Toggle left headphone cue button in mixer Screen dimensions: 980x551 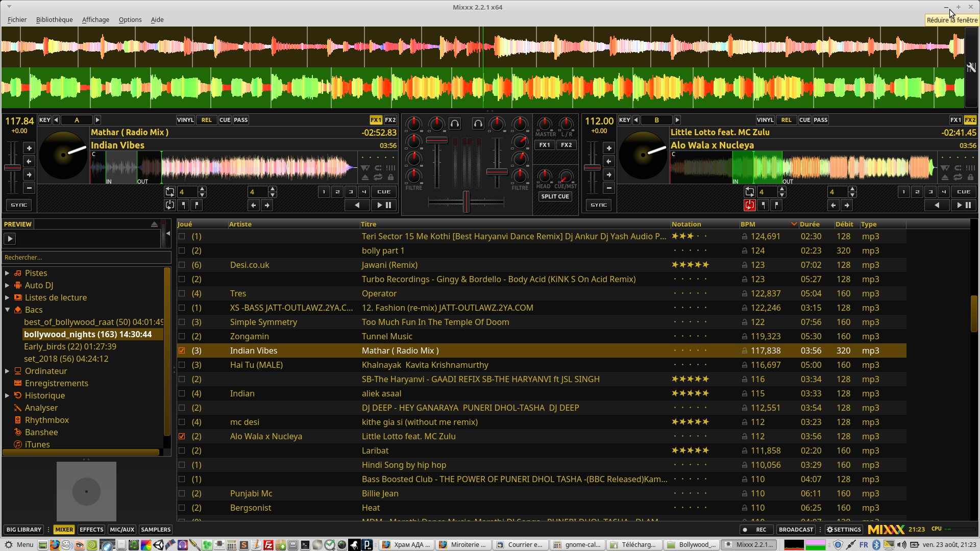455,124
